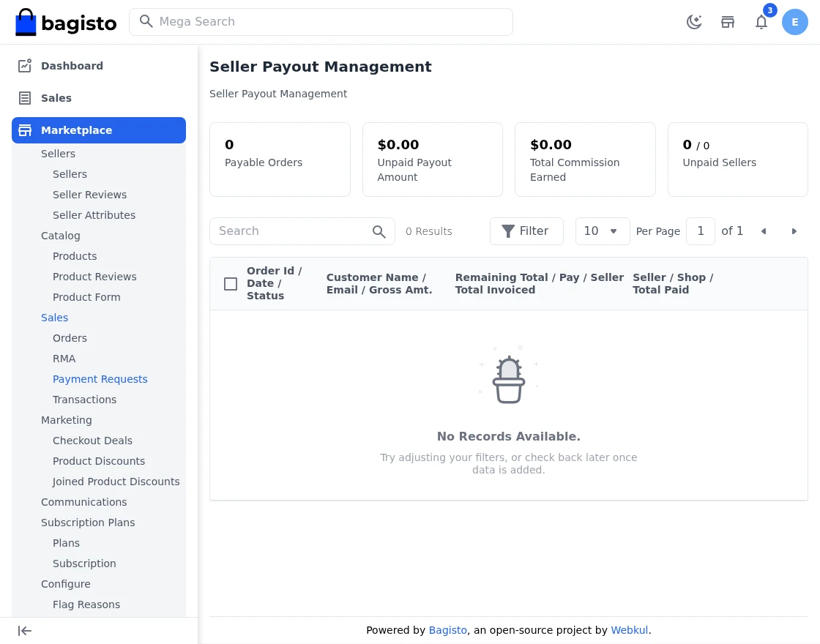
Task: Follow the Webkul footer link
Action: pyautogui.click(x=629, y=630)
